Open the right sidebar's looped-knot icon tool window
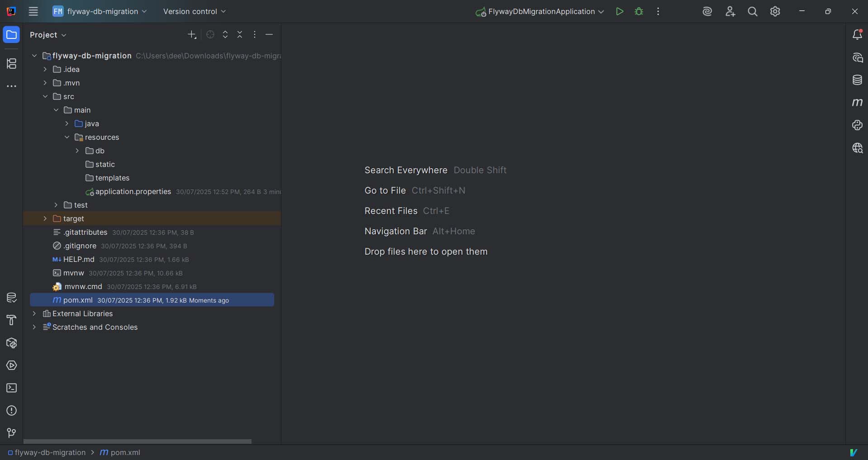 coord(857,125)
